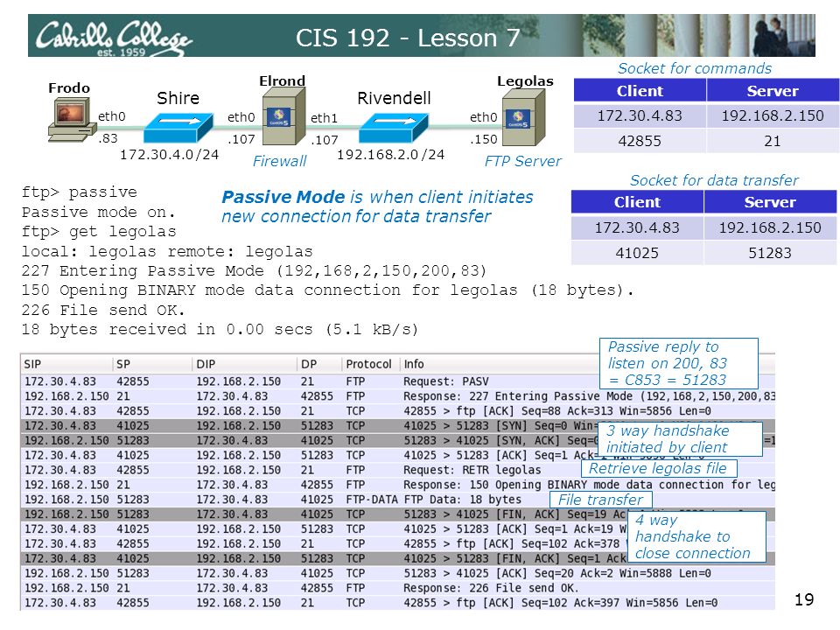
Task: Click 'CIS 192 - Lesson 7' title text
Action: pyautogui.click(x=408, y=38)
